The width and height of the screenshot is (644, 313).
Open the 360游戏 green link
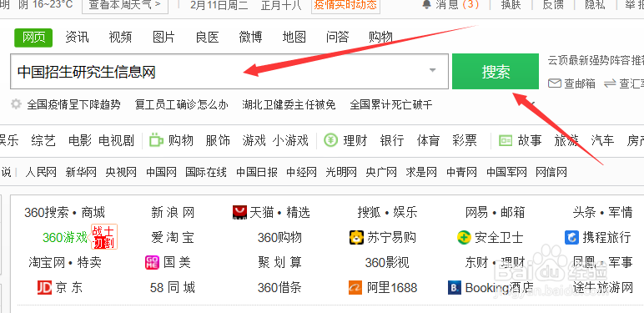coord(65,237)
